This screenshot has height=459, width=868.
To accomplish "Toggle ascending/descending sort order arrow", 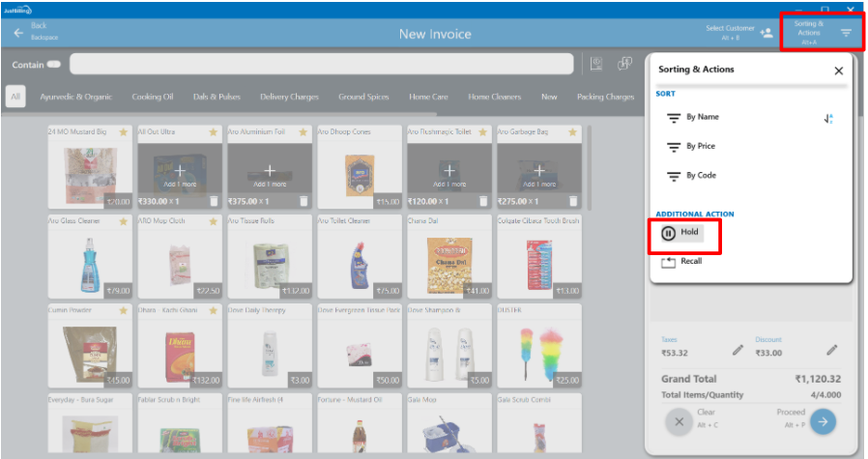I will pyautogui.click(x=828, y=118).
